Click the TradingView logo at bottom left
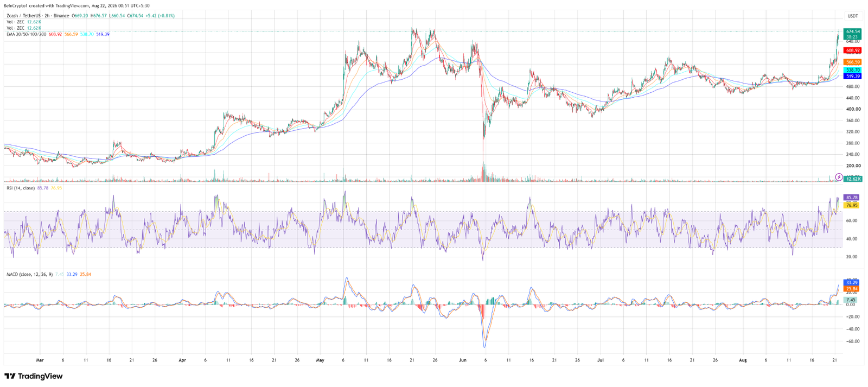The image size is (868, 387). click(34, 376)
